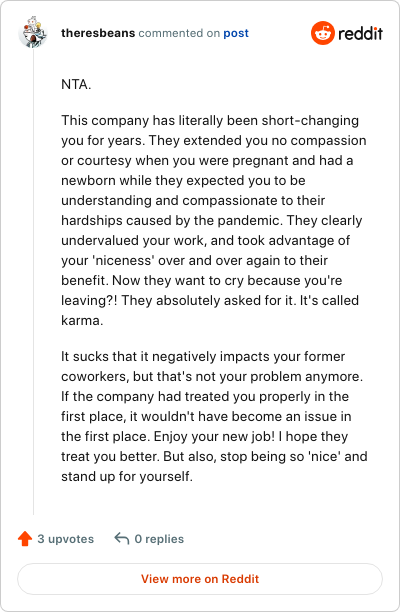Image resolution: width=400 pixels, height=612 pixels.
Task: Follow the blue "post" link
Action: [236, 33]
